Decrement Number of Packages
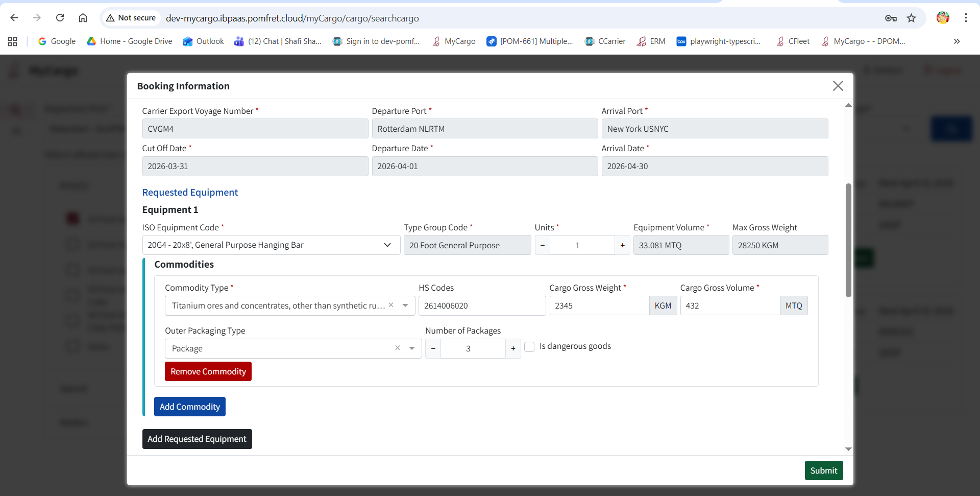The image size is (980, 496). (x=433, y=348)
